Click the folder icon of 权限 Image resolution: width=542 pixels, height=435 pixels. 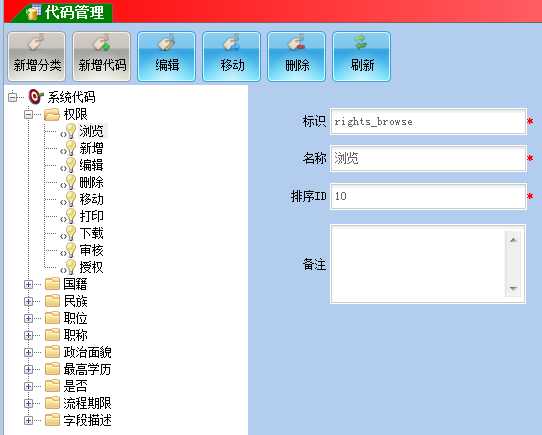point(52,114)
